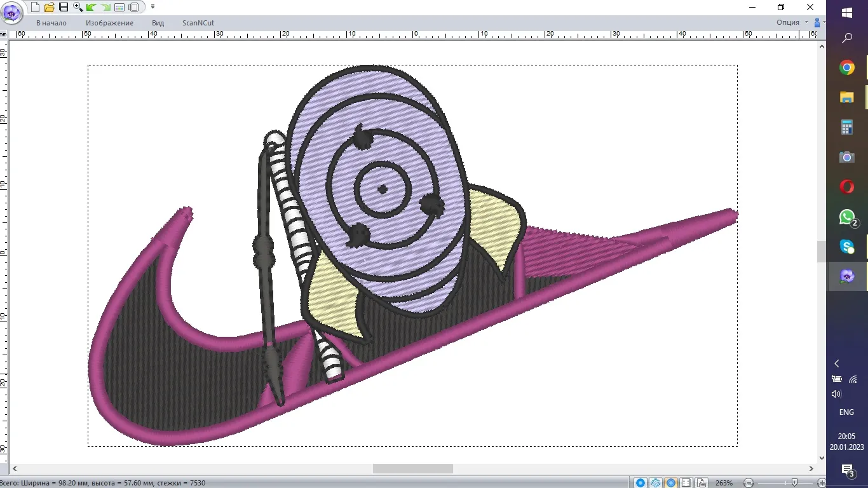Open the volume speaker tray icon
This screenshot has height=488, width=868.
click(837, 394)
